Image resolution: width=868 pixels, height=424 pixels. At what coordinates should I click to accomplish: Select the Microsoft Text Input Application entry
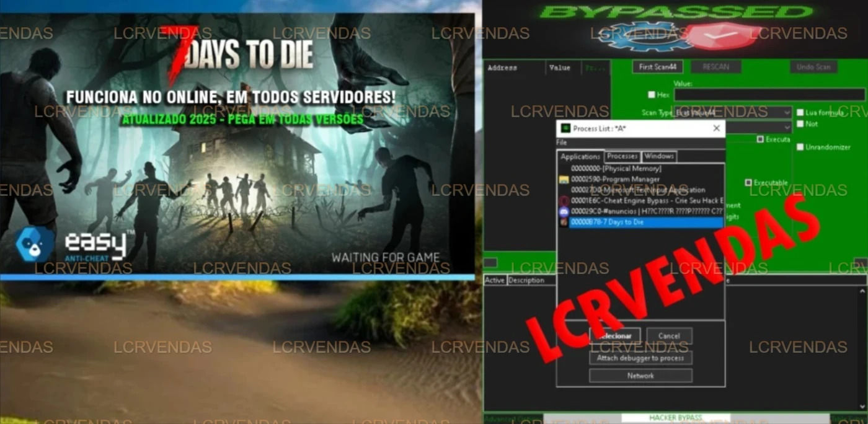pyautogui.click(x=641, y=190)
